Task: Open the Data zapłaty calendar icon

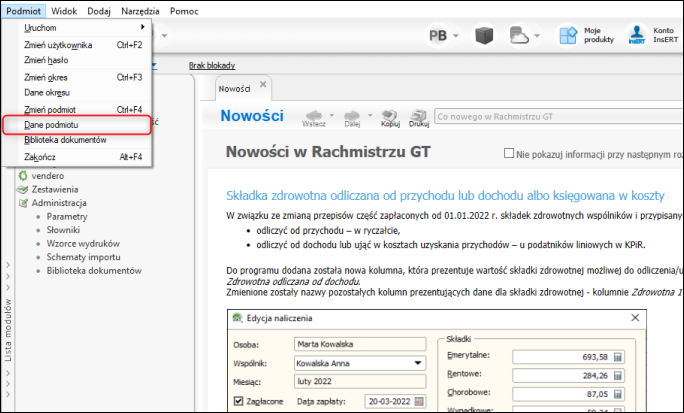Action: click(x=419, y=401)
